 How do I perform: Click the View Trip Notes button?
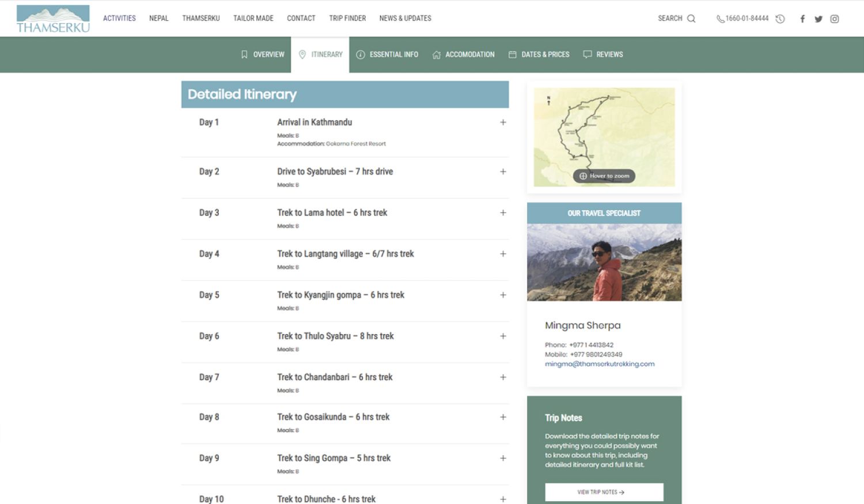coord(604,492)
